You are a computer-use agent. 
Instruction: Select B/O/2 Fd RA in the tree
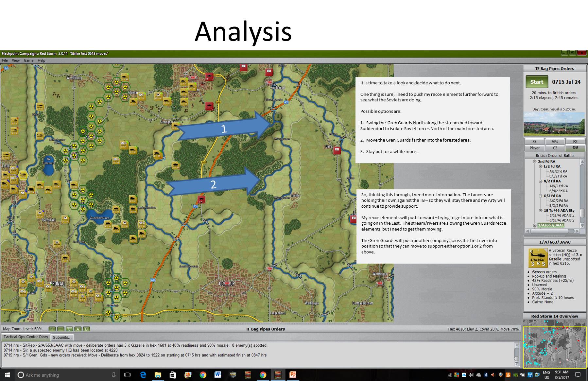pyautogui.click(x=559, y=206)
